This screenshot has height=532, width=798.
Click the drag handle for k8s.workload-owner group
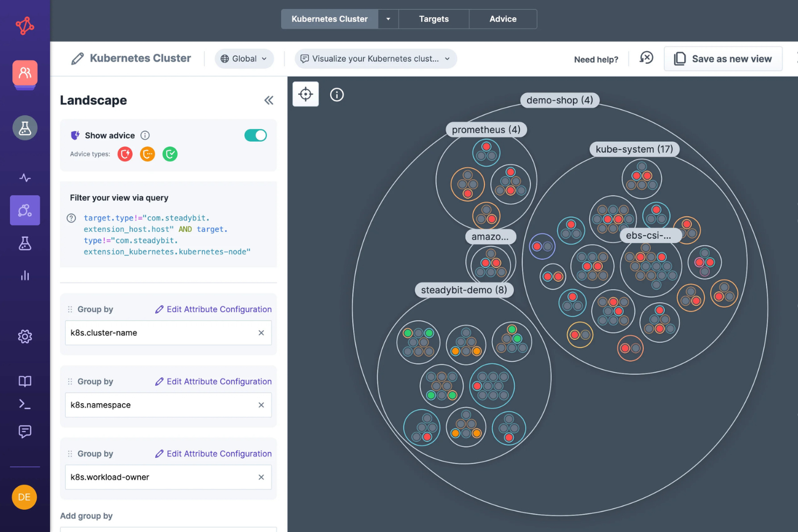coord(70,454)
